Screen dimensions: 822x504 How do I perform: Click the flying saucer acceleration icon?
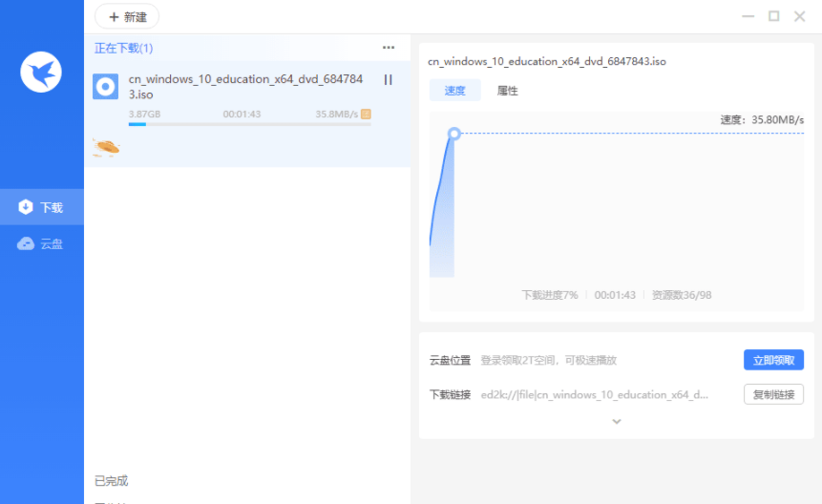pyautogui.click(x=106, y=147)
